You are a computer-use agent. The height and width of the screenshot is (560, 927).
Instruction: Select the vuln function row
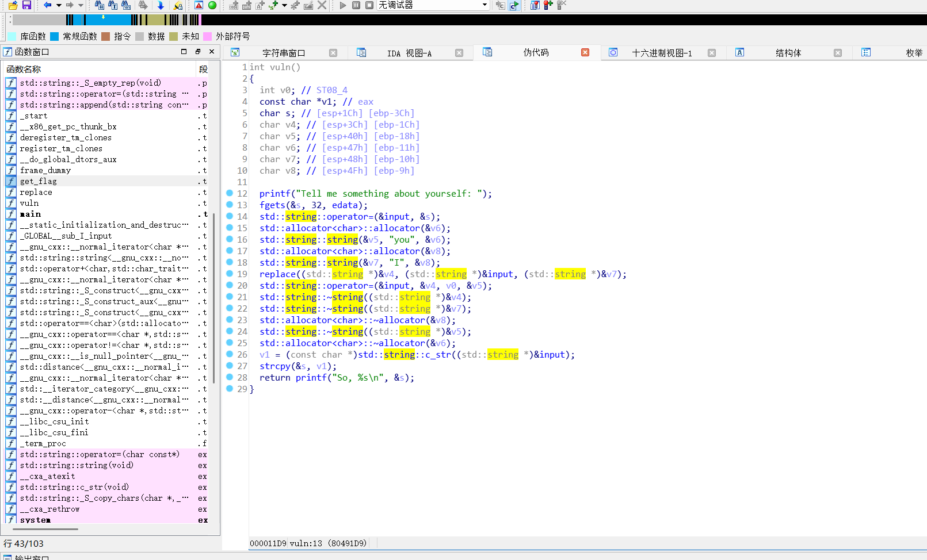108,203
